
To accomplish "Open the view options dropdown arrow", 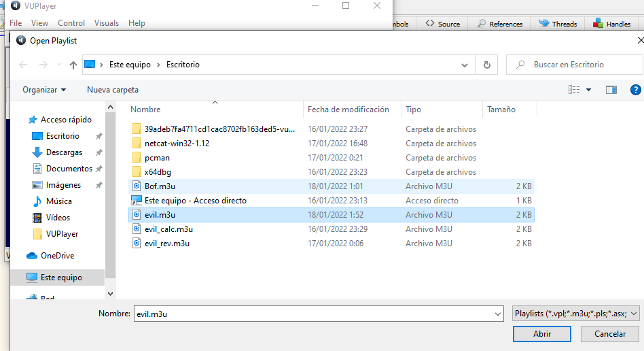I will 588,90.
